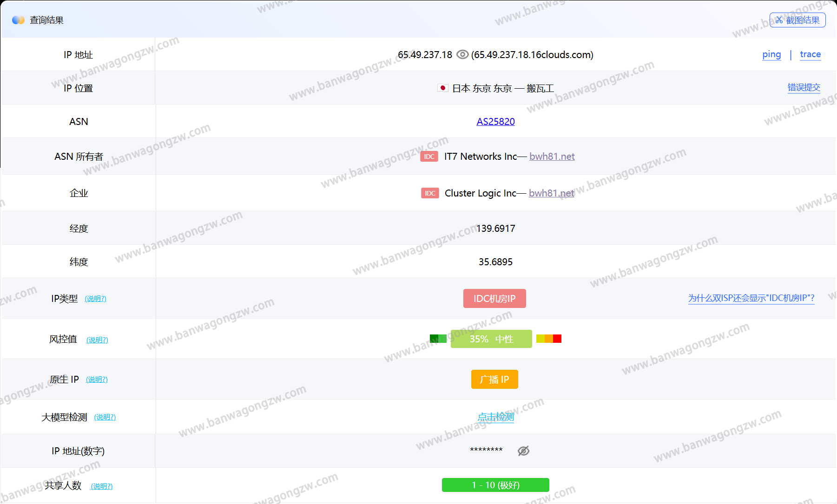Screen dimensions: 837x504
Task: Open the AS25820 ASN link
Action: click(x=495, y=122)
